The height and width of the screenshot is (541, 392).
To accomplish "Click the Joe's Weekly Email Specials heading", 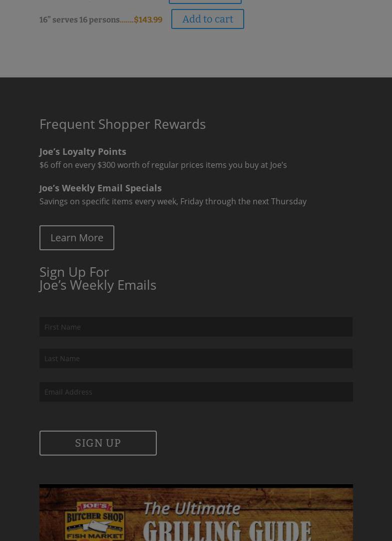I will (x=100, y=188).
